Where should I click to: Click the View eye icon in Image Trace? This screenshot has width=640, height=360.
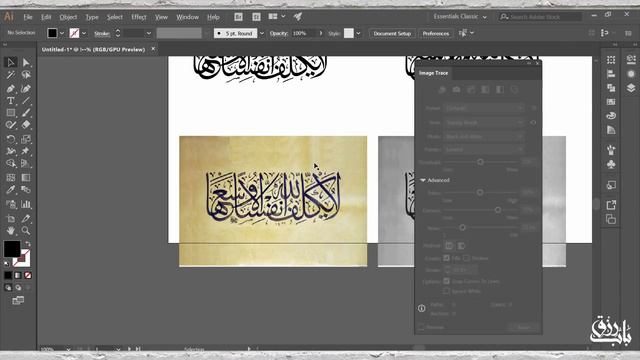[x=533, y=122]
